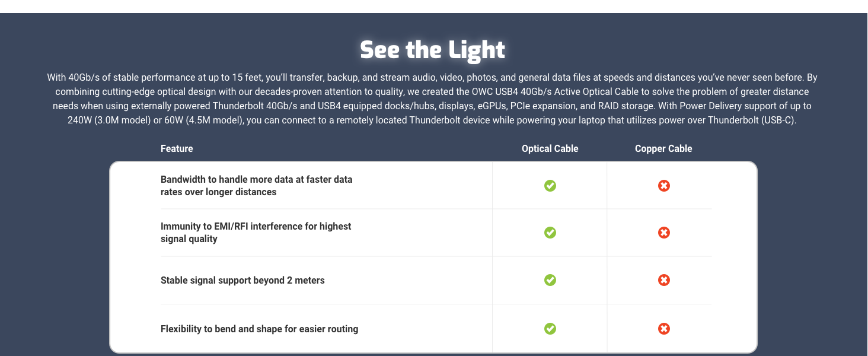Click green checkmark for flexibility row
Viewport: 868px width, 356px height.
(550, 329)
